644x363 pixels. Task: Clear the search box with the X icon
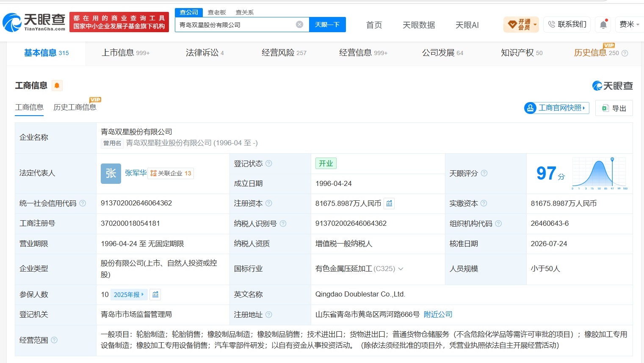click(299, 25)
